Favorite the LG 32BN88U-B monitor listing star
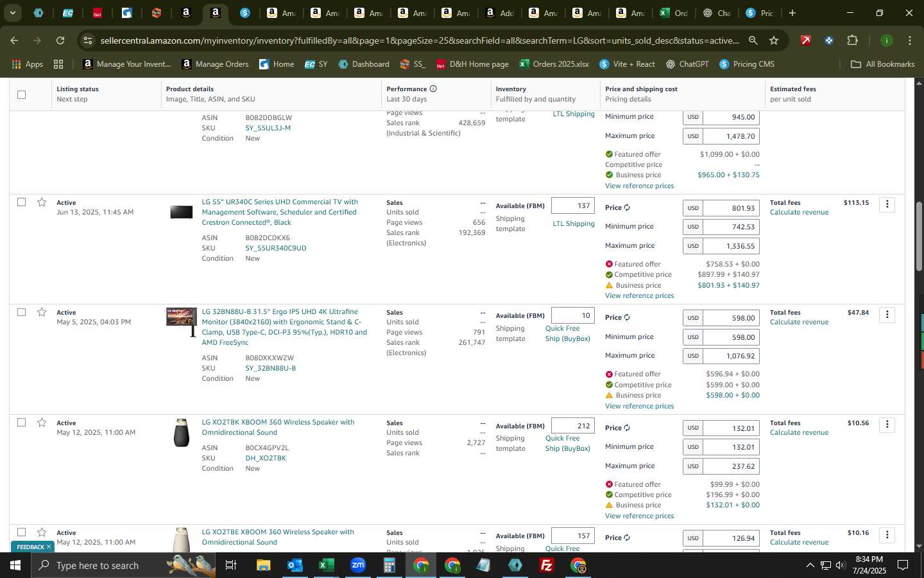Image resolution: width=924 pixels, height=578 pixels. (42, 312)
